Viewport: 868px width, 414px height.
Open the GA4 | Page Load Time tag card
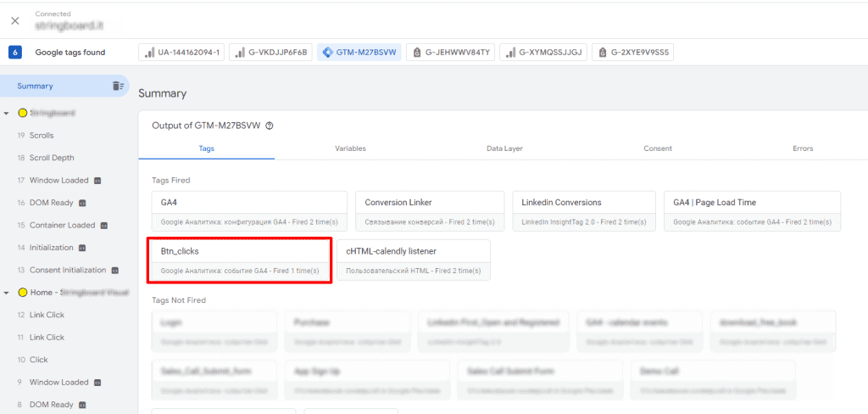(753, 211)
